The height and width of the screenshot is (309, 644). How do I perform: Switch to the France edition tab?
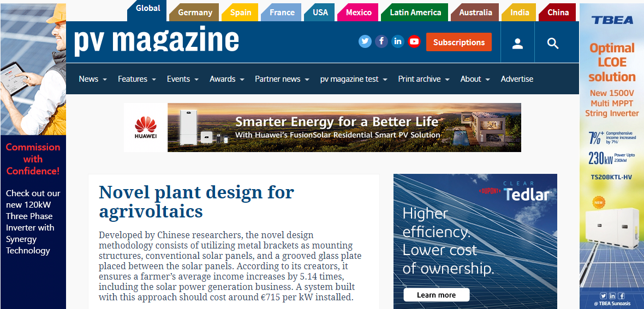click(x=282, y=13)
